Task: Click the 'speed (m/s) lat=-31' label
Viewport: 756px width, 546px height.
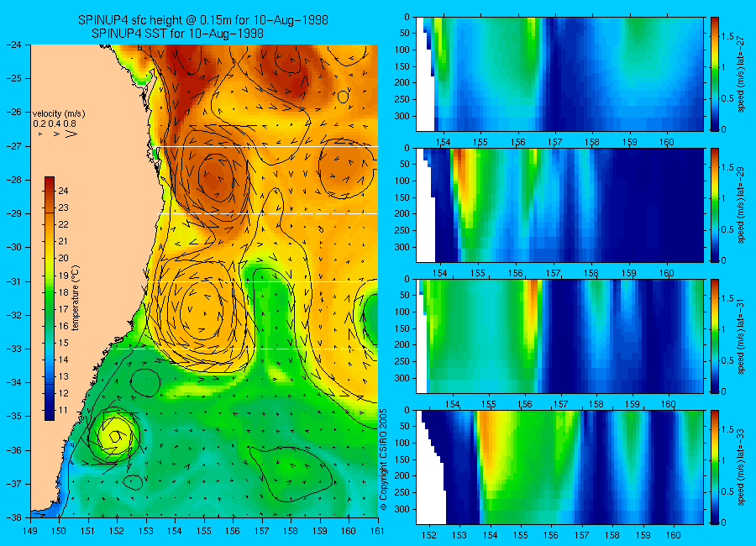Action: tap(741, 336)
